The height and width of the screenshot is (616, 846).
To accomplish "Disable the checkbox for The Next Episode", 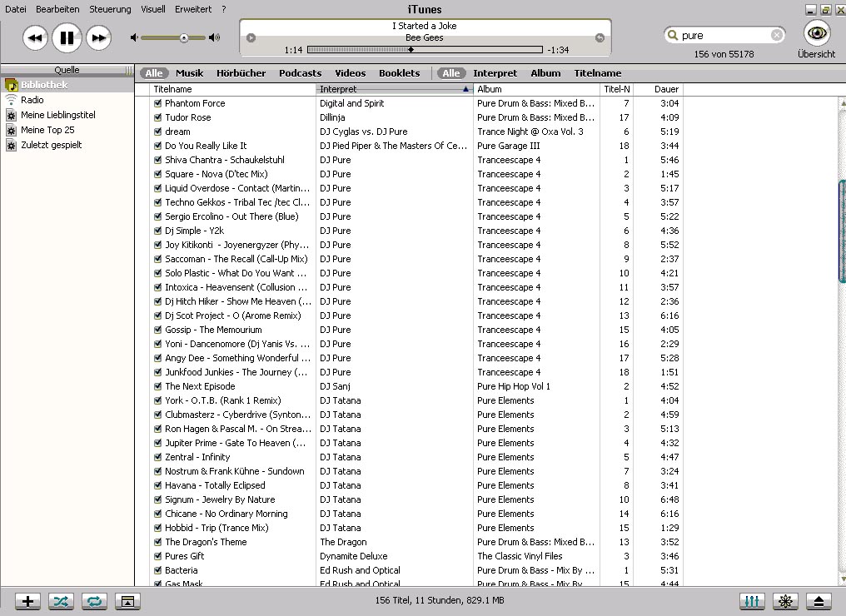I will coord(157,386).
